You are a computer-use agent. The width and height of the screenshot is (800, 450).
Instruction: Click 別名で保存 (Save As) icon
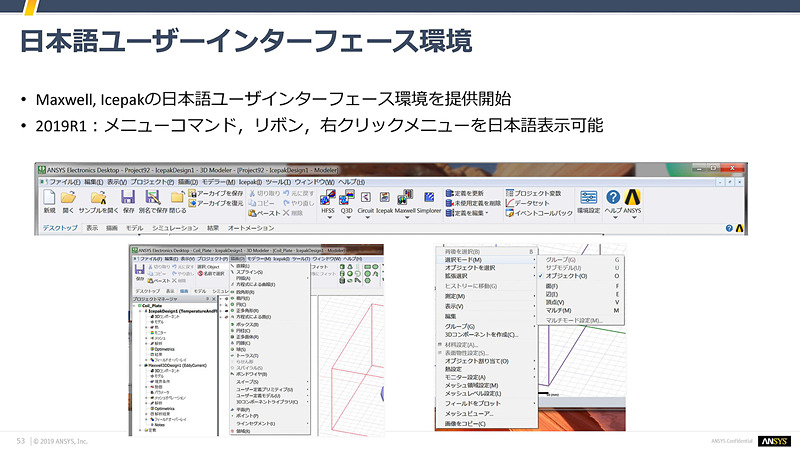click(153, 197)
